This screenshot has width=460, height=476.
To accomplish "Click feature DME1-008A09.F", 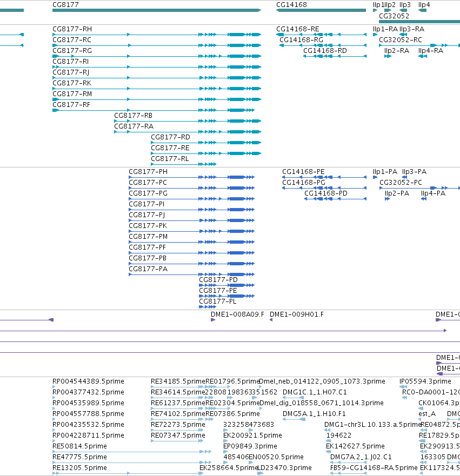I will [238, 314].
